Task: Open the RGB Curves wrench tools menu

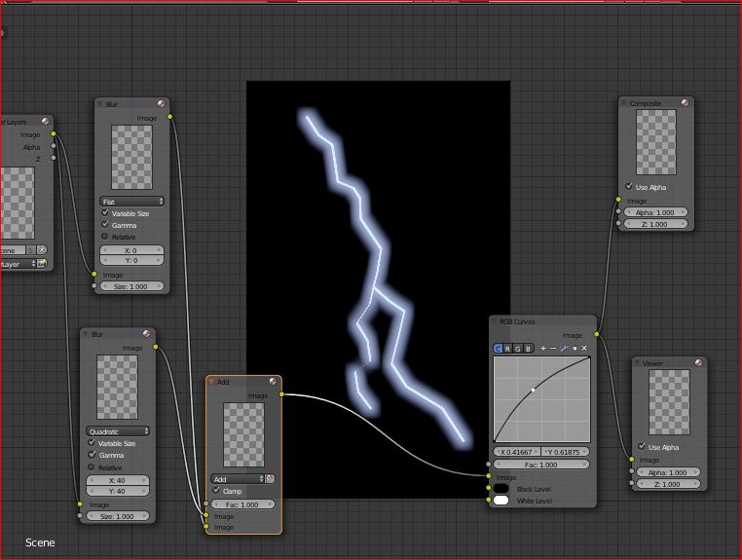Action: (x=564, y=349)
